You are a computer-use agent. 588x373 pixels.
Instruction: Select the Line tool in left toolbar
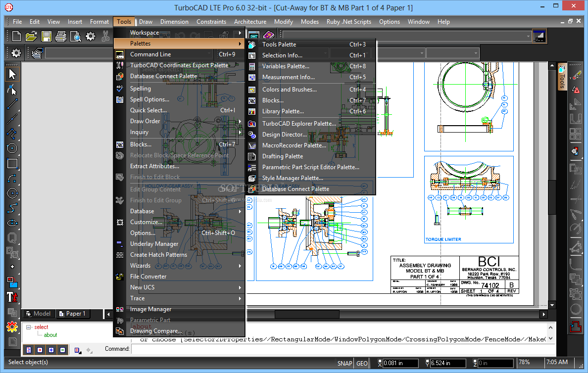click(12, 104)
